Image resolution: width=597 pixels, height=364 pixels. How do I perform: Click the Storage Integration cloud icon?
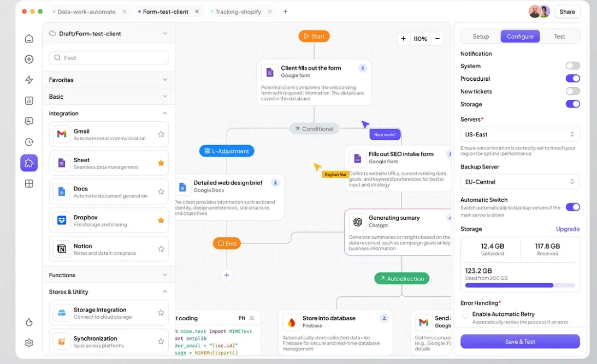[x=62, y=313]
